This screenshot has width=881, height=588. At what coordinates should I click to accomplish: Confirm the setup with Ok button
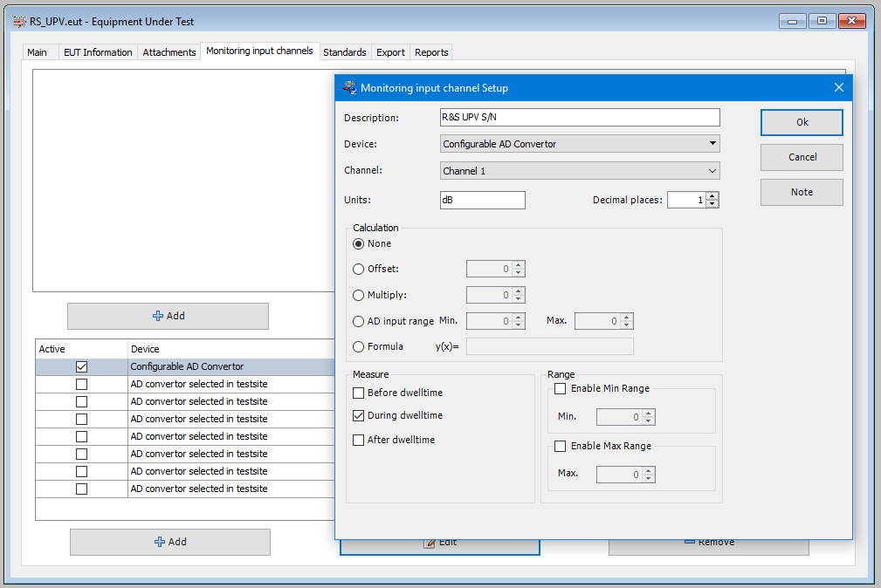(802, 122)
